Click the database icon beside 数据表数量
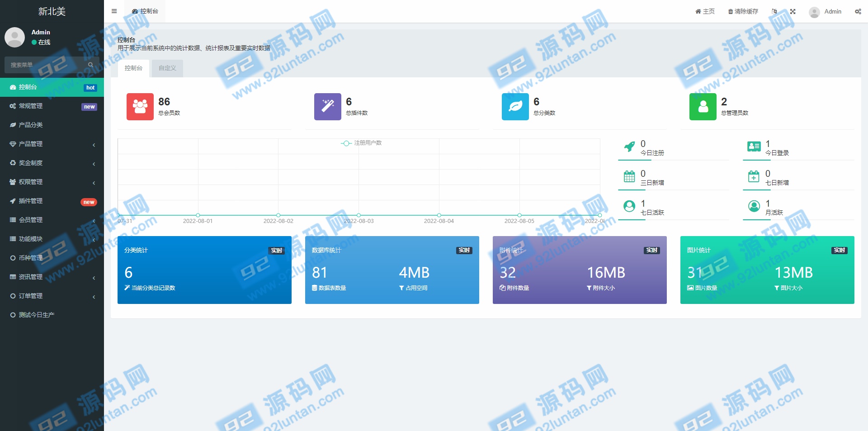Image resolution: width=868 pixels, height=431 pixels. point(315,288)
